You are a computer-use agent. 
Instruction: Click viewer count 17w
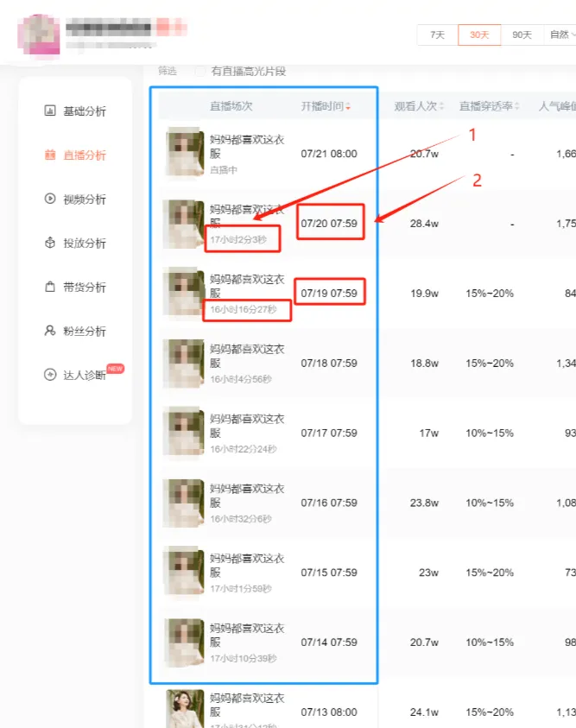[x=429, y=434]
